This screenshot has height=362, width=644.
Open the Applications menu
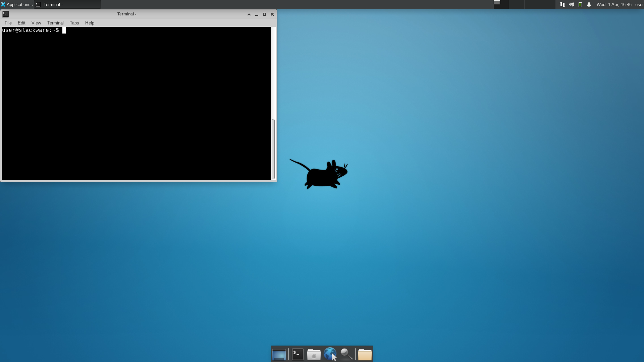click(x=16, y=4)
